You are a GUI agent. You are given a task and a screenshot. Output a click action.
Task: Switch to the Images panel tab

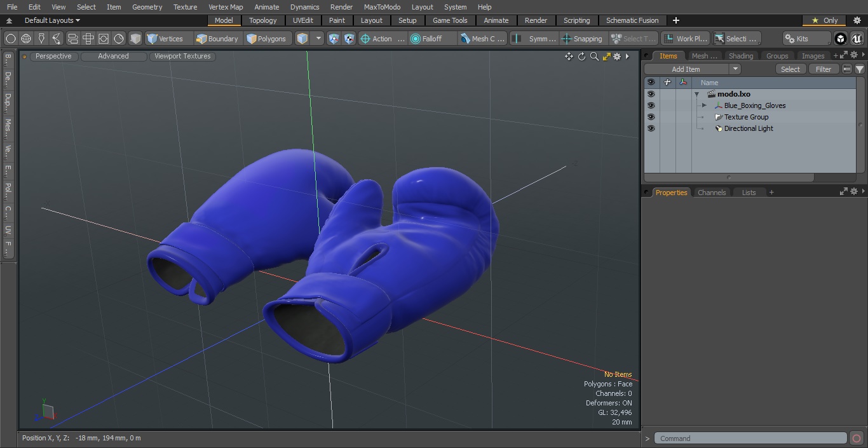(813, 56)
